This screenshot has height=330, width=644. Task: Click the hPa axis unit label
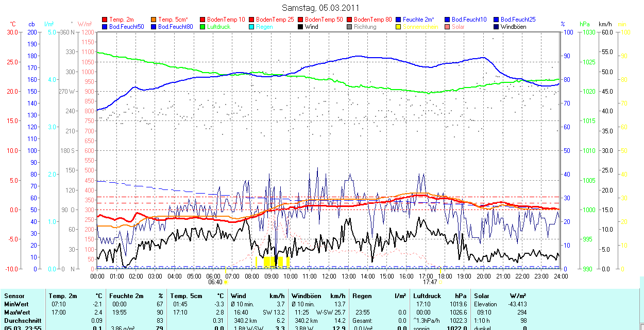pyautogui.click(x=585, y=24)
